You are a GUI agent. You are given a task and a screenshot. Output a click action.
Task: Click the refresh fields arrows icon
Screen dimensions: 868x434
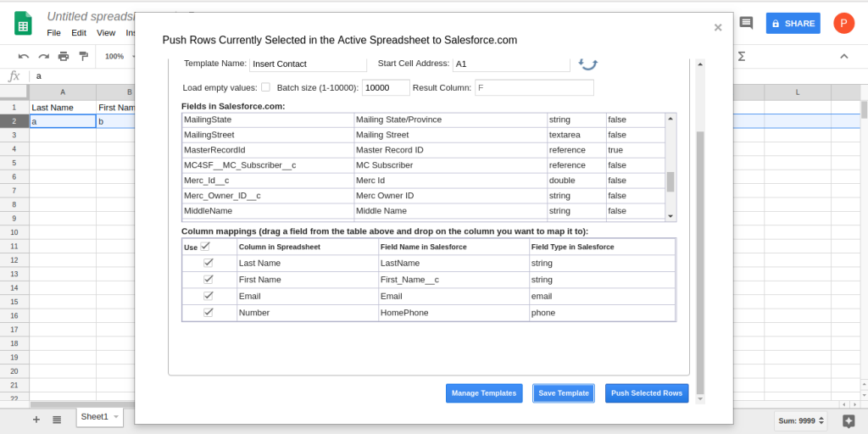click(x=588, y=64)
